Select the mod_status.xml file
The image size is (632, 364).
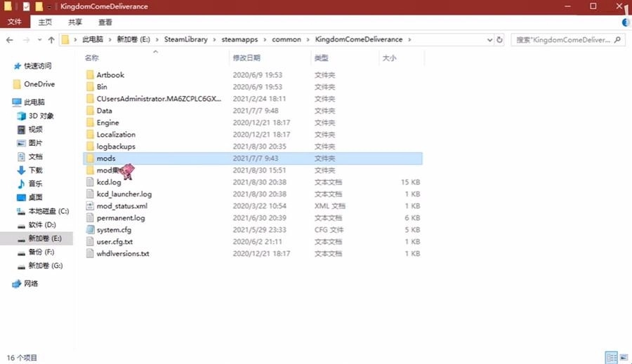[121, 206]
